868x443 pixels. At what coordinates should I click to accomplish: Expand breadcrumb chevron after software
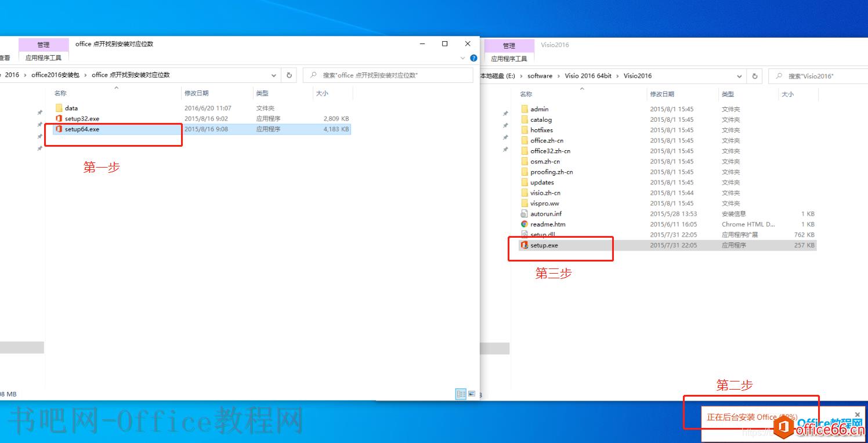559,75
